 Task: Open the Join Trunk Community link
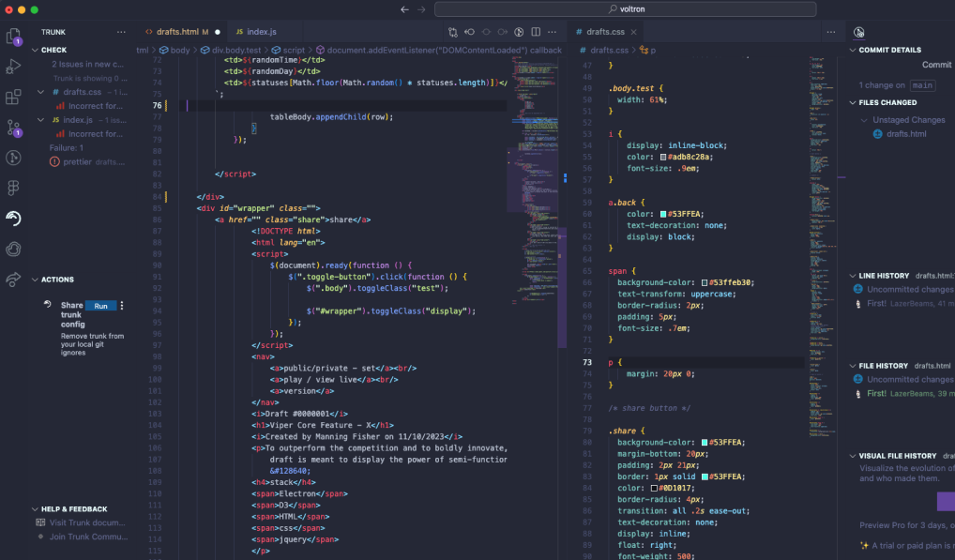coord(88,537)
